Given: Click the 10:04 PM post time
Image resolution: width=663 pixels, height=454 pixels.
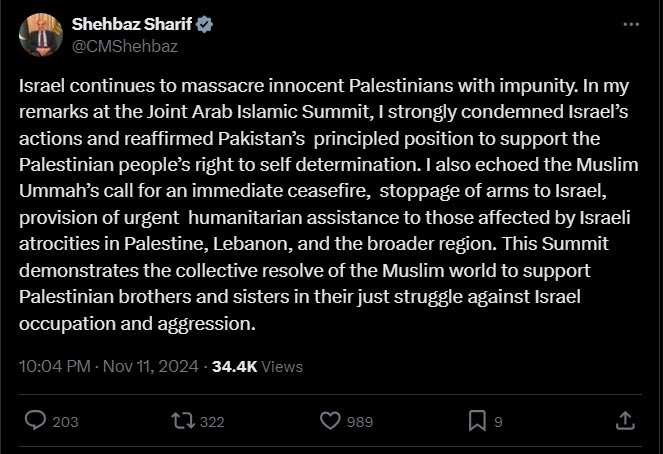Looking at the screenshot, I should pyautogui.click(x=55, y=367).
